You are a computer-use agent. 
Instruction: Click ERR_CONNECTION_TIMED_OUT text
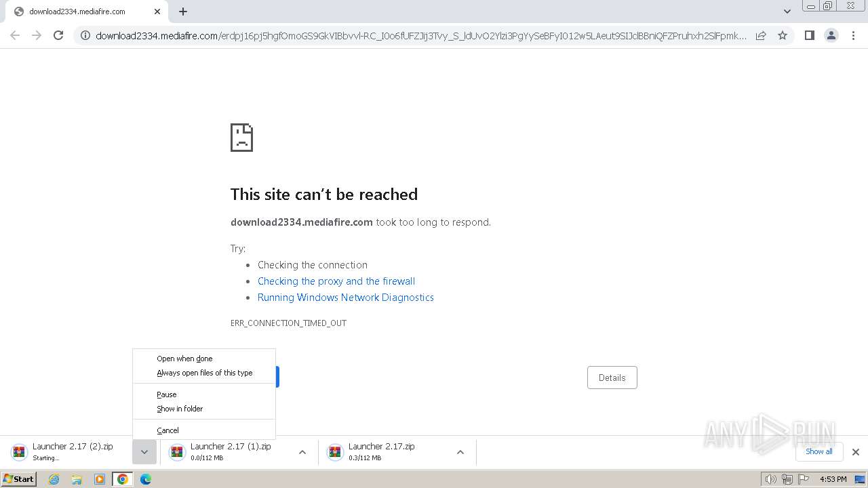[288, 323]
